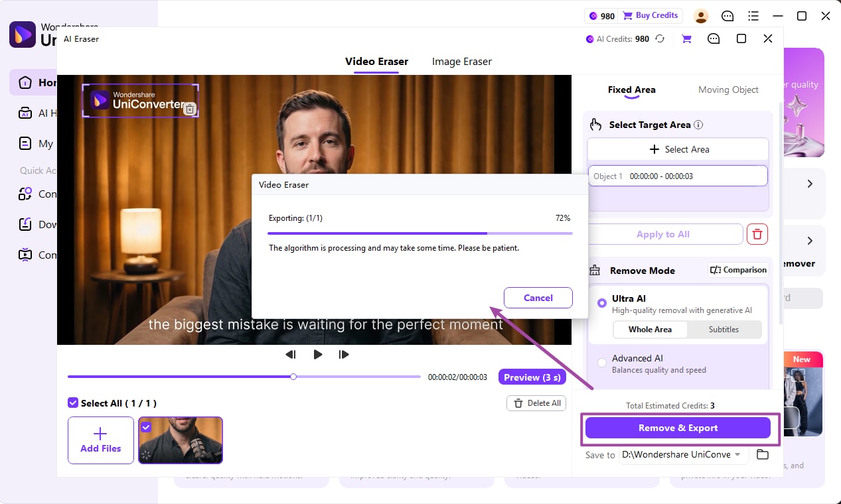Open the message icon in main window title bar
The width and height of the screenshot is (841, 504).
tap(727, 16)
